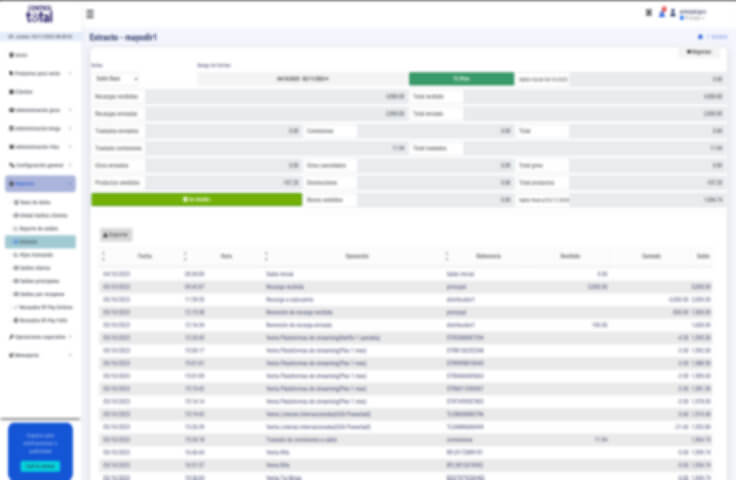Select Extracto in the Reportes submenu

28,241
